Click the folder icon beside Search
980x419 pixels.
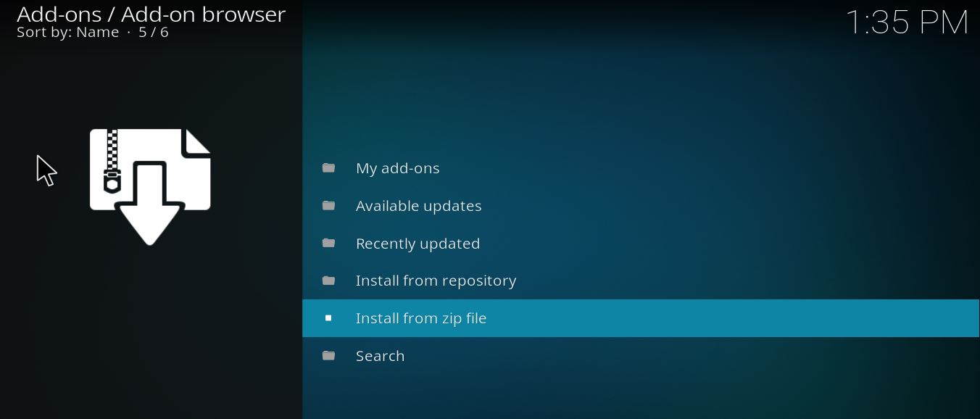click(328, 356)
